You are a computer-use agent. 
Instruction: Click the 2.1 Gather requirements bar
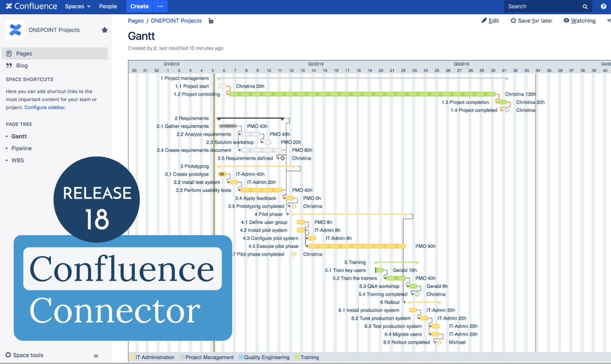228,126
